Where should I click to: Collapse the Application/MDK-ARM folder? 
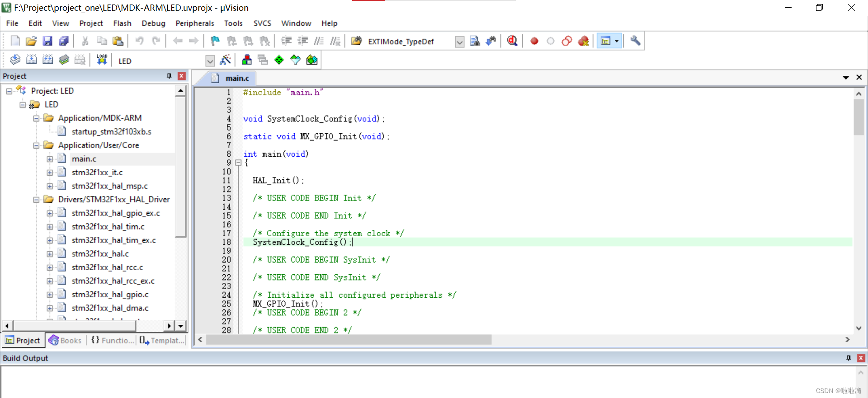[x=36, y=118]
